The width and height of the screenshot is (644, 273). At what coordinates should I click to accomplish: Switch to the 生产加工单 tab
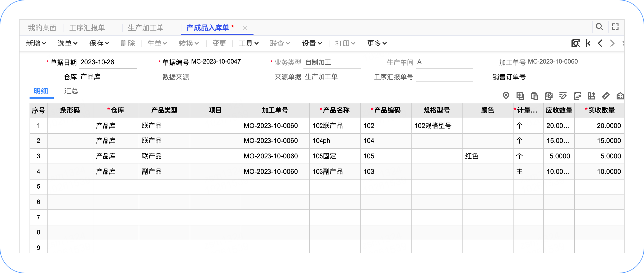(146, 28)
